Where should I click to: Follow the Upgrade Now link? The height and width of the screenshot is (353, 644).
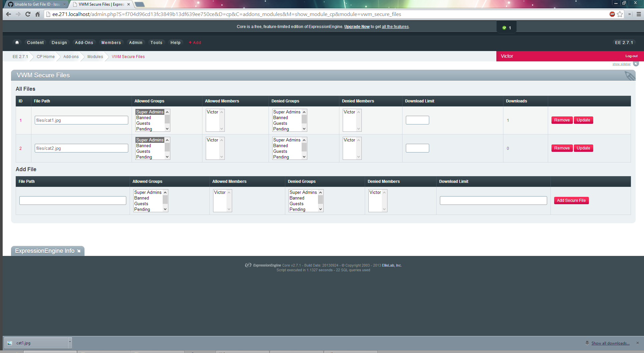coord(357,27)
